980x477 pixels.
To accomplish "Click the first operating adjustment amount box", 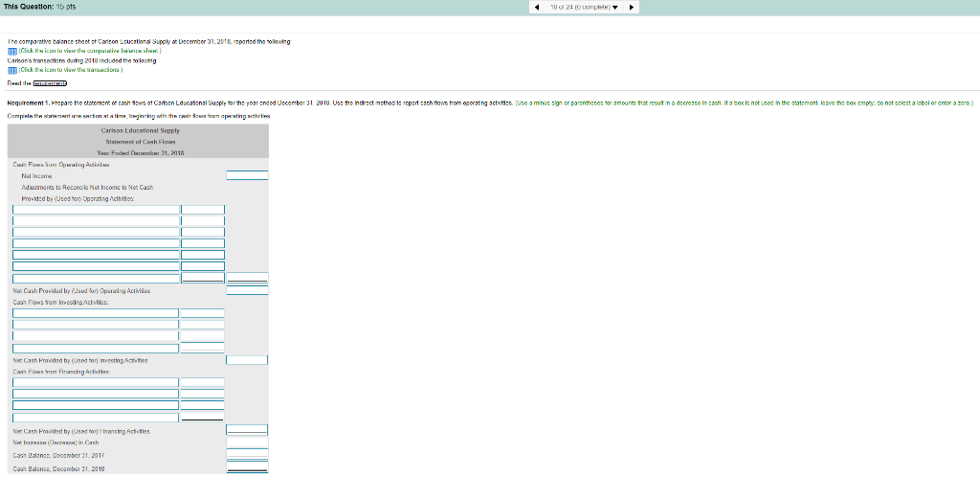I will (203, 210).
